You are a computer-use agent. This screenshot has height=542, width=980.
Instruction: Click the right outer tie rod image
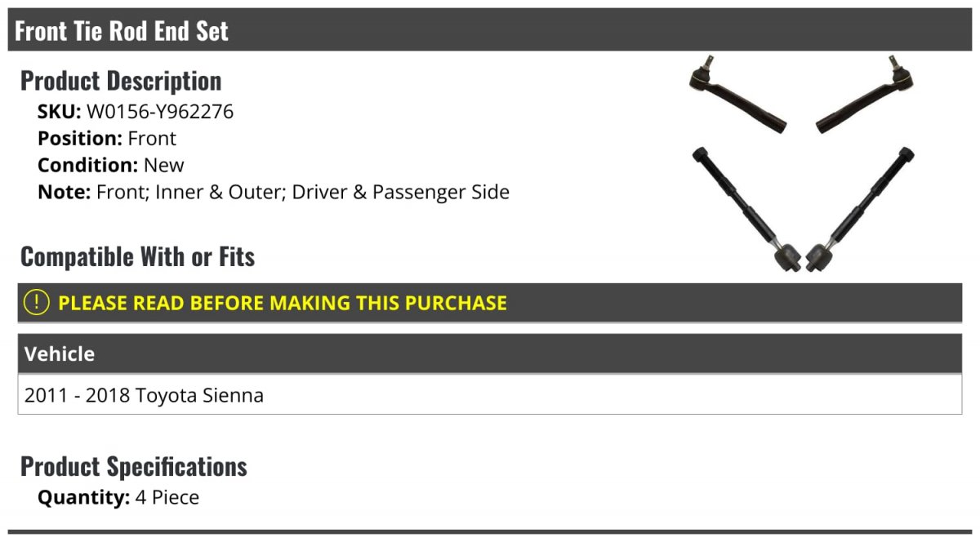pos(865,95)
